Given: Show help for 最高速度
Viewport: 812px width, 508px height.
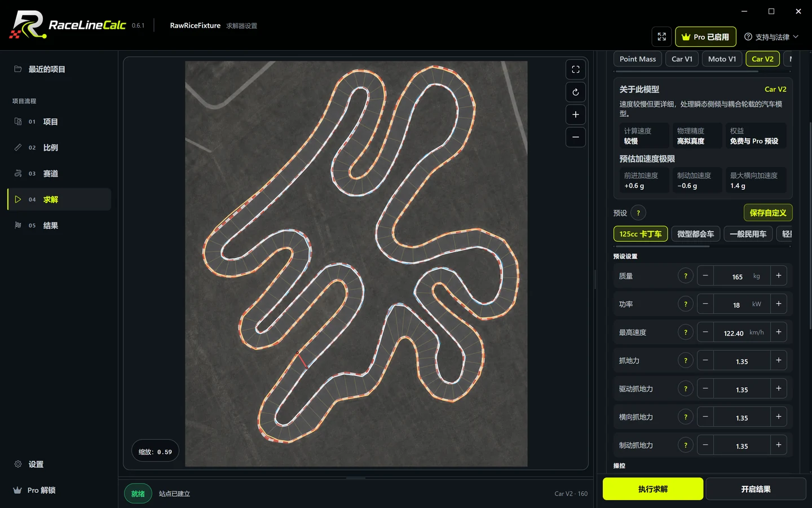Looking at the screenshot, I should pos(686,332).
